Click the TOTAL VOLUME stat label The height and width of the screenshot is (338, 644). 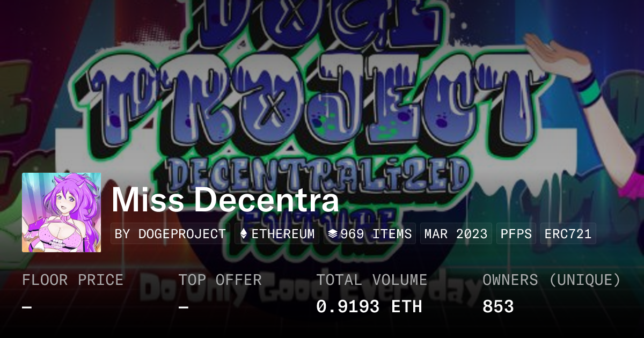pos(372,280)
